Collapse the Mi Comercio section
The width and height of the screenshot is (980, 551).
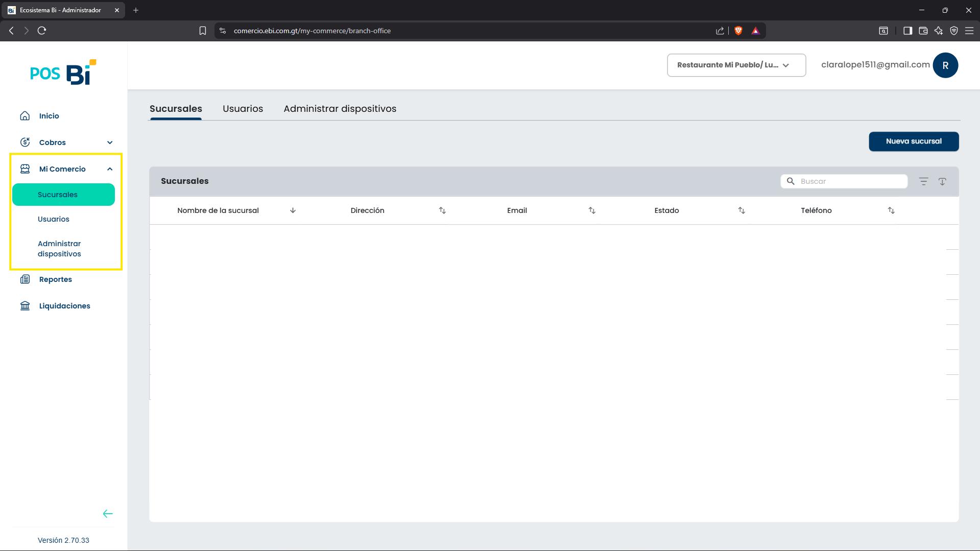tap(110, 169)
